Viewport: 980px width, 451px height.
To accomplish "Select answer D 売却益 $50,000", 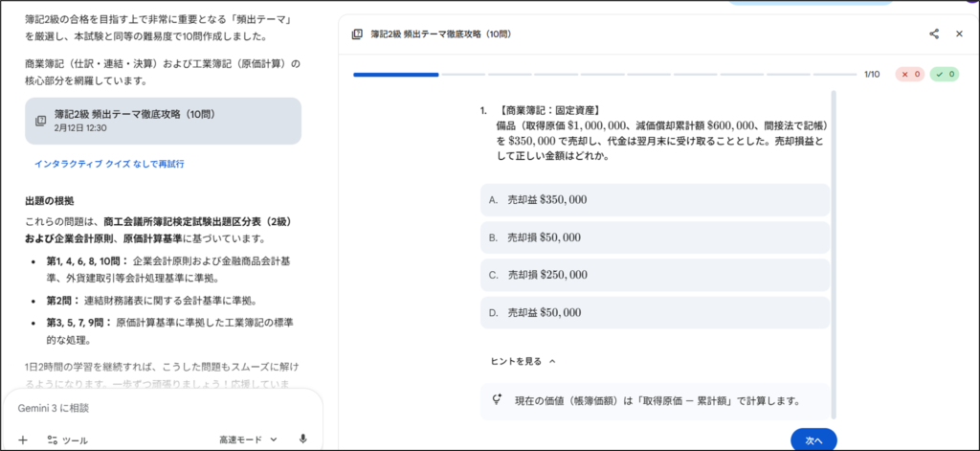I will coord(655,312).
